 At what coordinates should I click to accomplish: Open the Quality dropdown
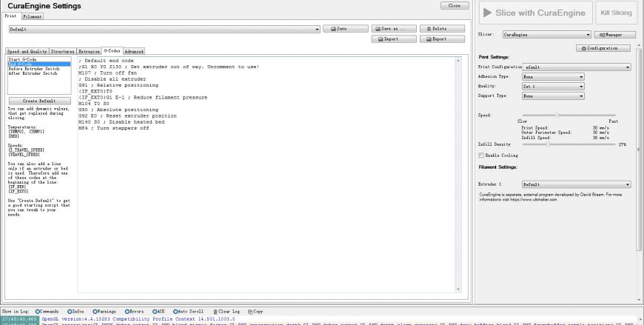point(553,87)
